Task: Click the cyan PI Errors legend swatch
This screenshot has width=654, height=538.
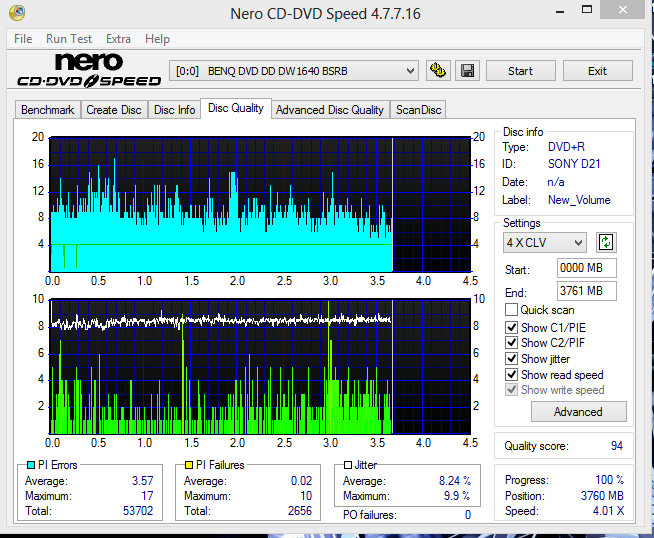Action: [31, 465]
